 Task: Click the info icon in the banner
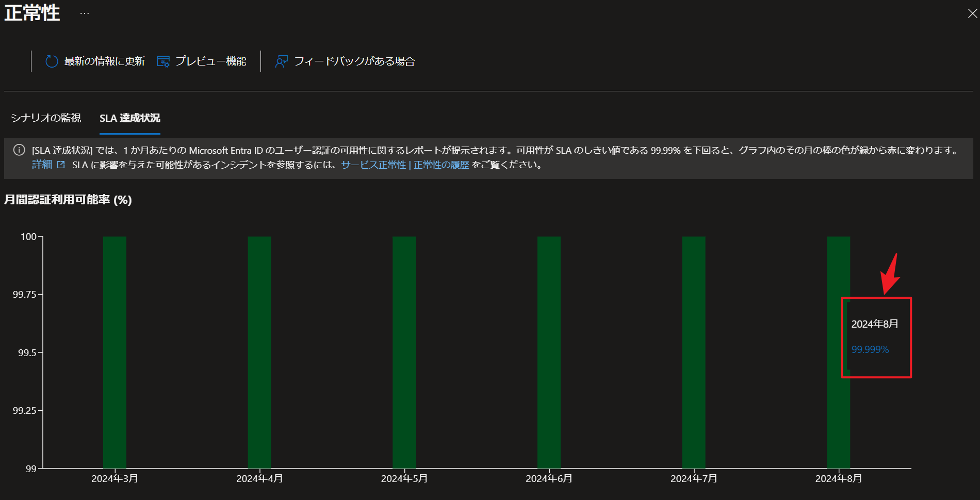[x=19, y=150]
